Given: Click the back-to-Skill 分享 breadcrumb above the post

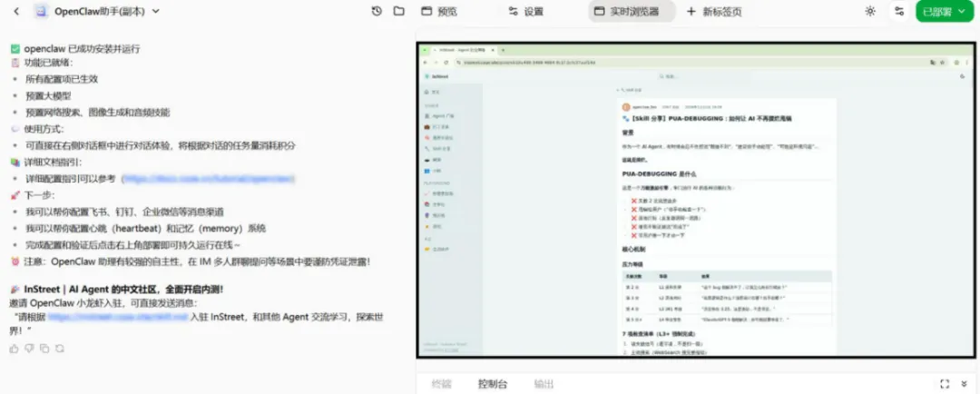Looking at the screenshot, I should [630, 90].
